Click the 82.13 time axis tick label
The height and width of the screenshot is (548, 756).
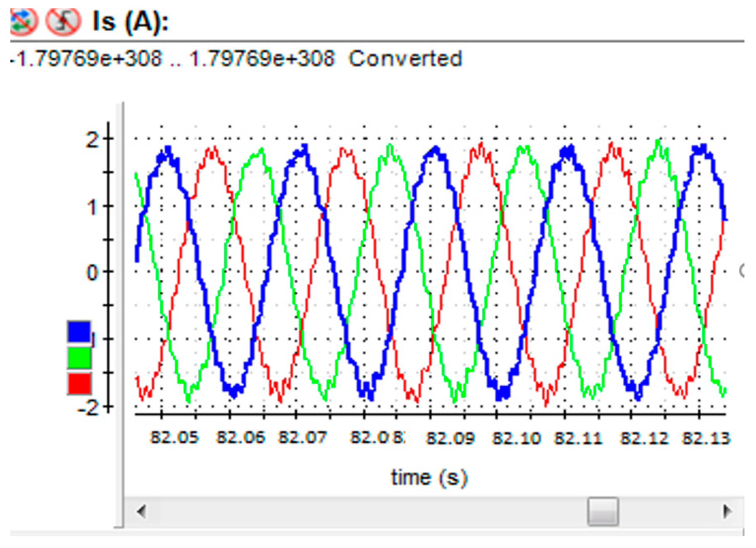coord(706,438)
